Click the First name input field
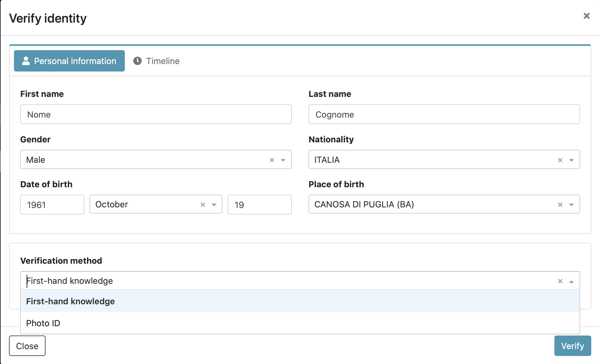Screen dimensions: 599x364 click(x=157, y=115)
